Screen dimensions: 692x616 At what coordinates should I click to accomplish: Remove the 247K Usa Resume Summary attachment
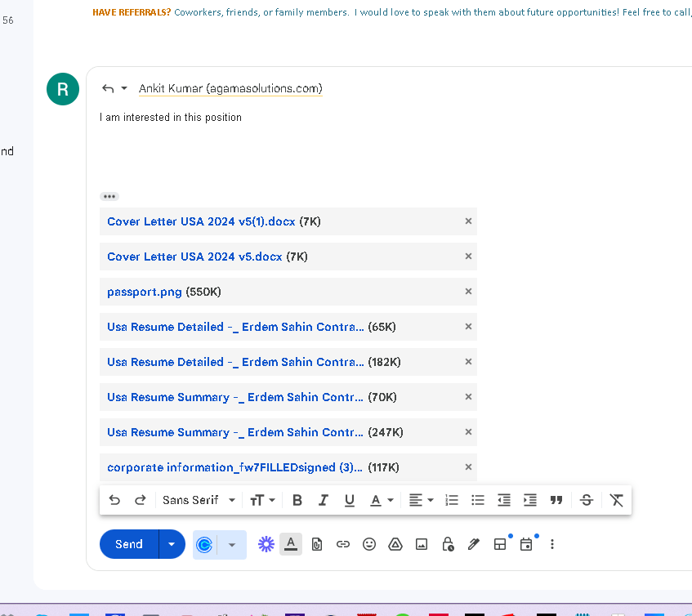468,431
